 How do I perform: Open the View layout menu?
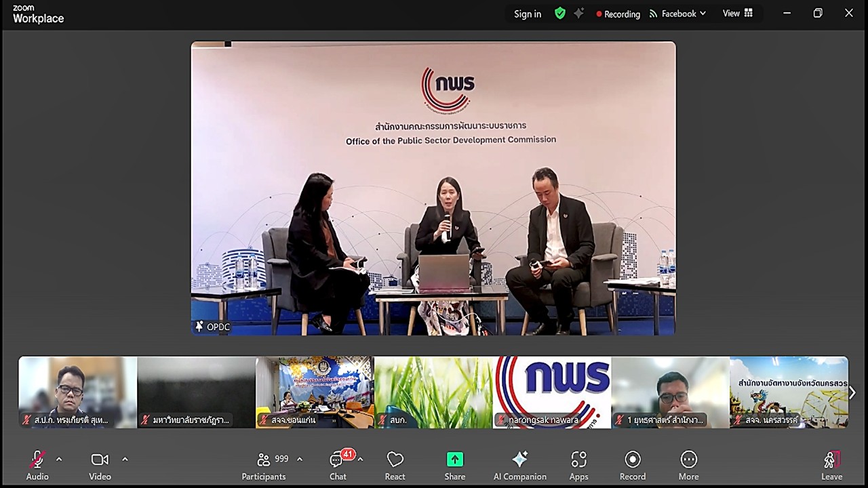(x=738, y=14)
